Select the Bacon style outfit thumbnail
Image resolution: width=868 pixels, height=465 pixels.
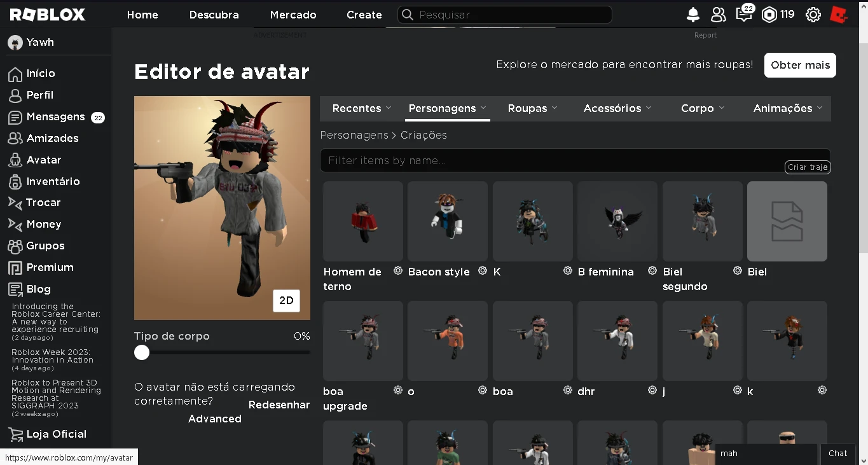click(x=448, y=221)
